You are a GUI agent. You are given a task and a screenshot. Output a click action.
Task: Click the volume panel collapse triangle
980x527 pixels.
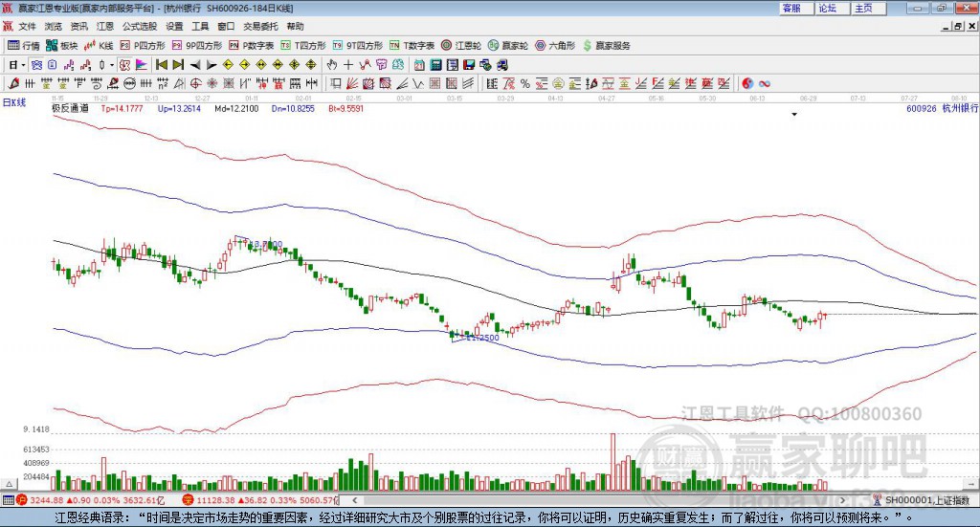[10, 484]
